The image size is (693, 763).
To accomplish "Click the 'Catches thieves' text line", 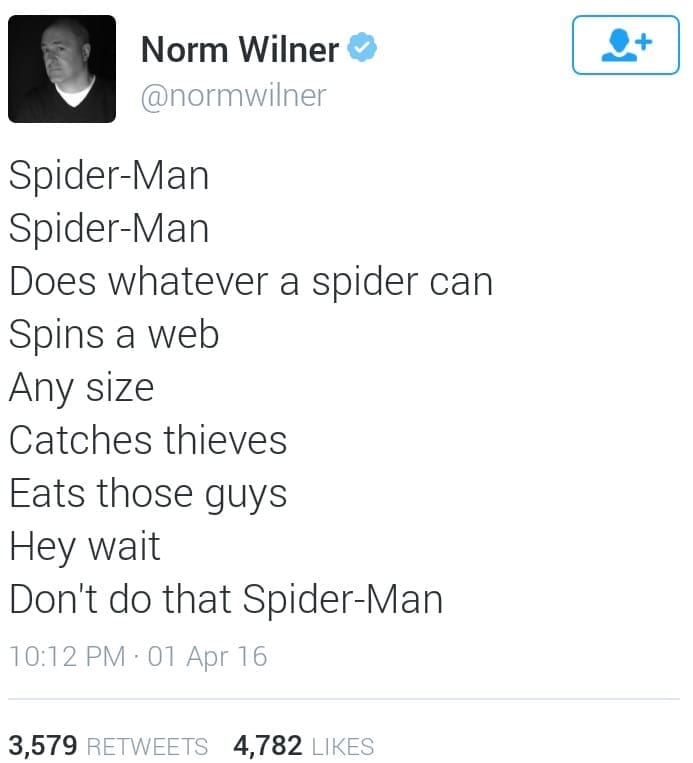I will 148,440.
